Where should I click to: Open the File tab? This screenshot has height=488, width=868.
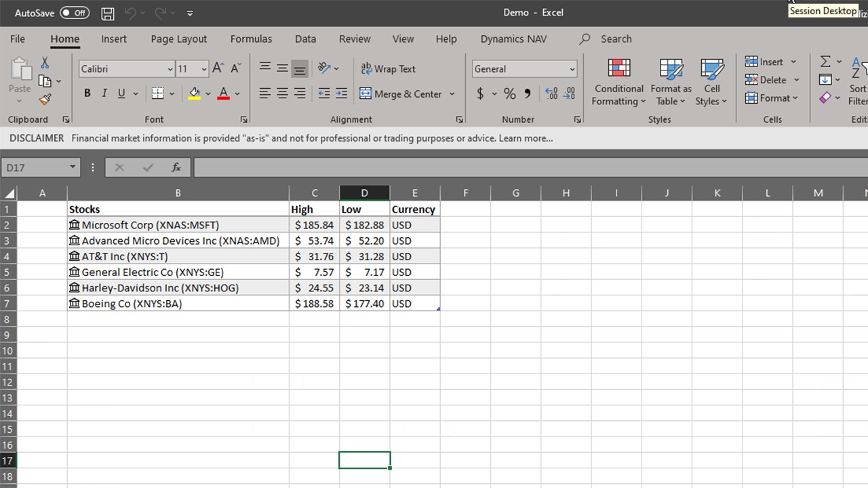click(x=18, y=39)
